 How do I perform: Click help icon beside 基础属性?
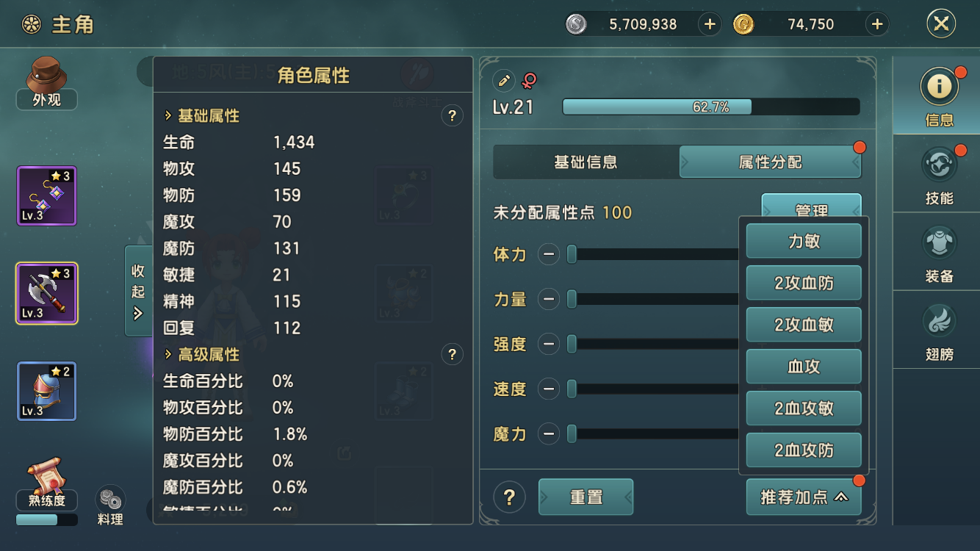(452, 116)
